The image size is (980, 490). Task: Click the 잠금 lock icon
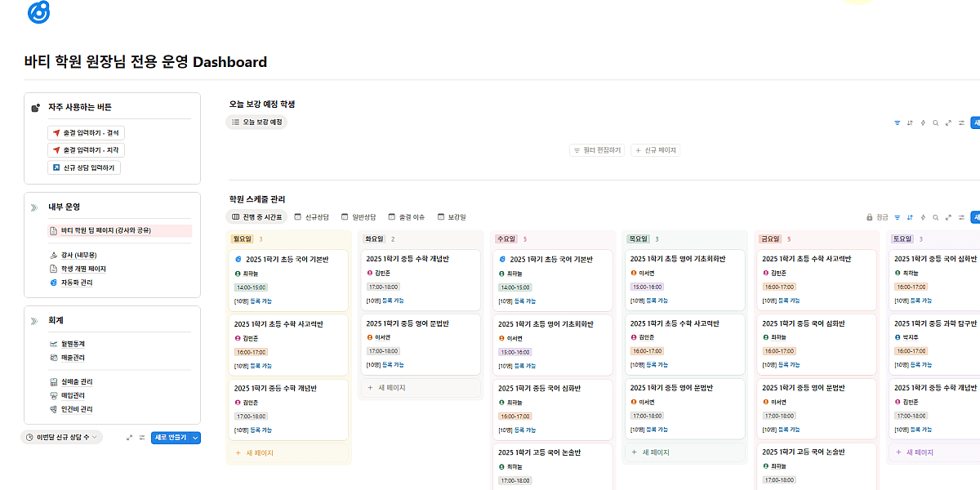pyautogui.click(x=871, y=217)
